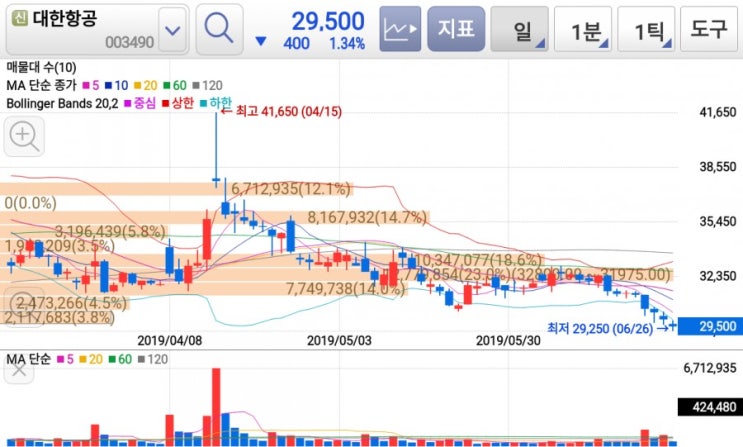The height and width of the screenshot is (447, 743).
Task: Open the stock search magnifier button
Action: click(219, 29)
